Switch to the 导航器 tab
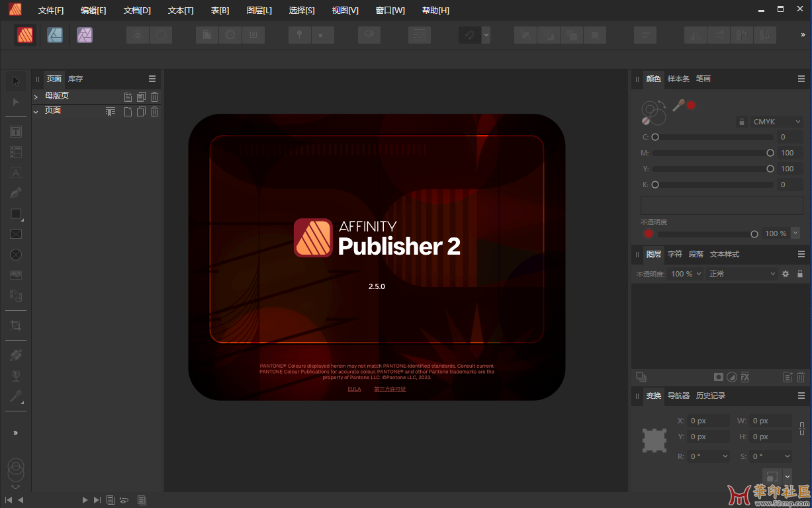 pos(678,396)
